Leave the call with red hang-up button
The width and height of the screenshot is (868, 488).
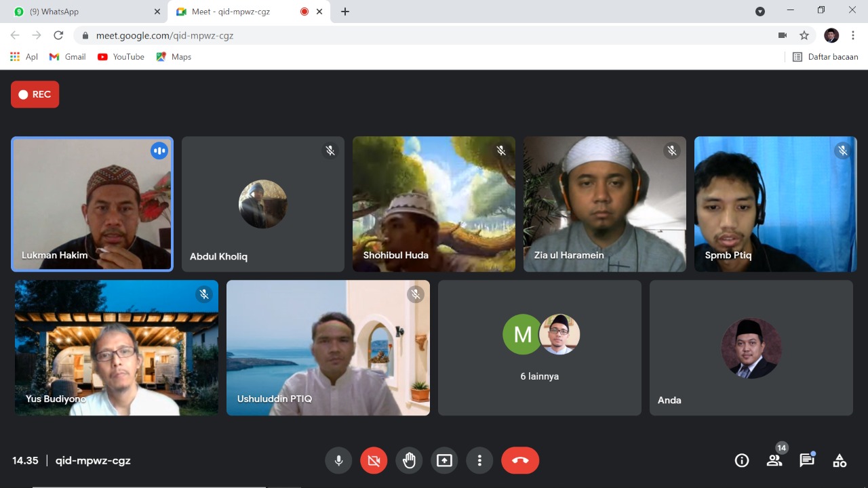click(520, 460)
